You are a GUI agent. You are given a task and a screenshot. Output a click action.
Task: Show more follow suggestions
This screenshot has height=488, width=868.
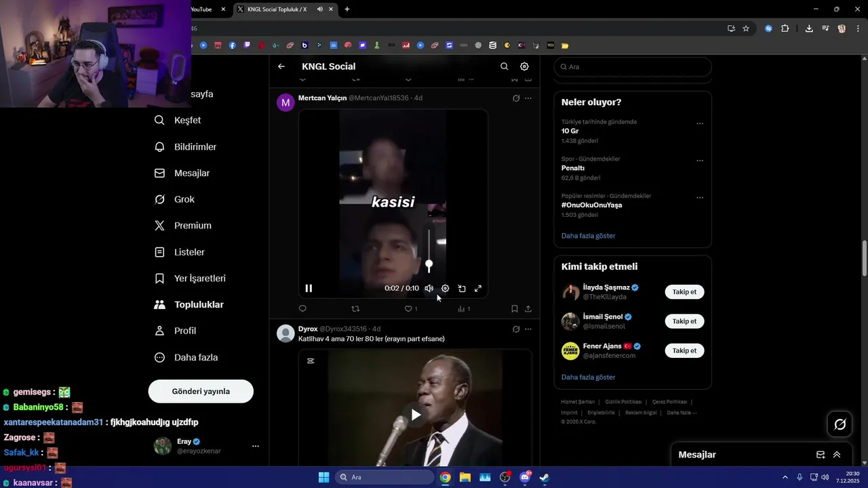pos(589,377)
